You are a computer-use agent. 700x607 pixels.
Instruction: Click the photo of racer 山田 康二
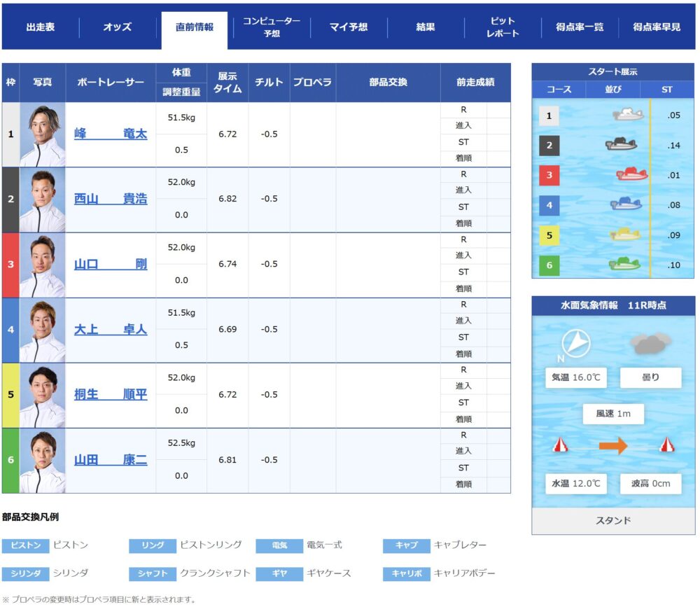[43, 461]
